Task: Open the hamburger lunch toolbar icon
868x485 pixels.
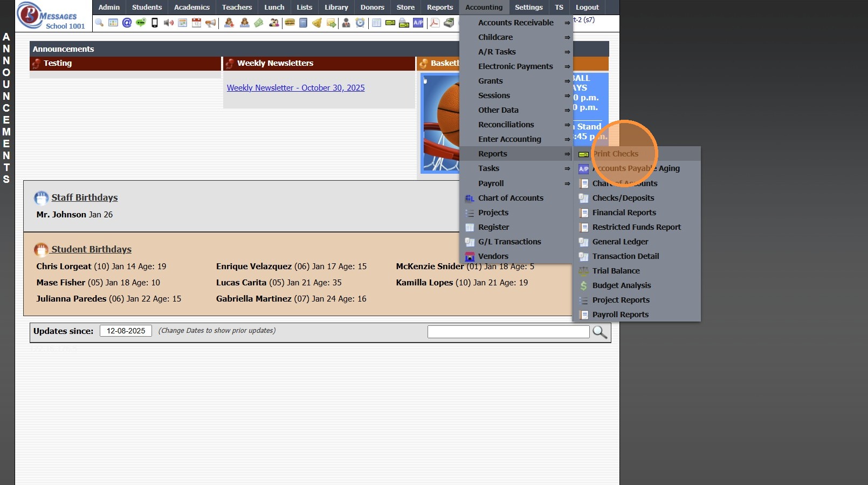Action: click(x=290, y=23)
